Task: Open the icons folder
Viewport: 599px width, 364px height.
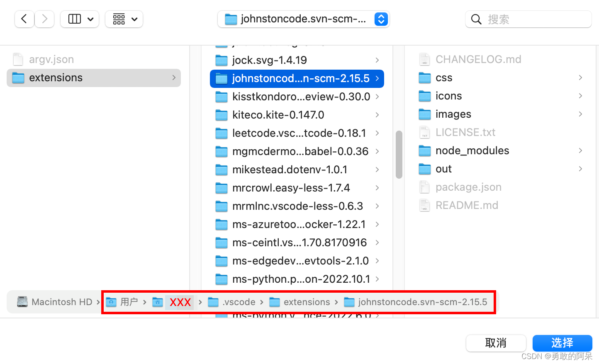Action: 500,96
